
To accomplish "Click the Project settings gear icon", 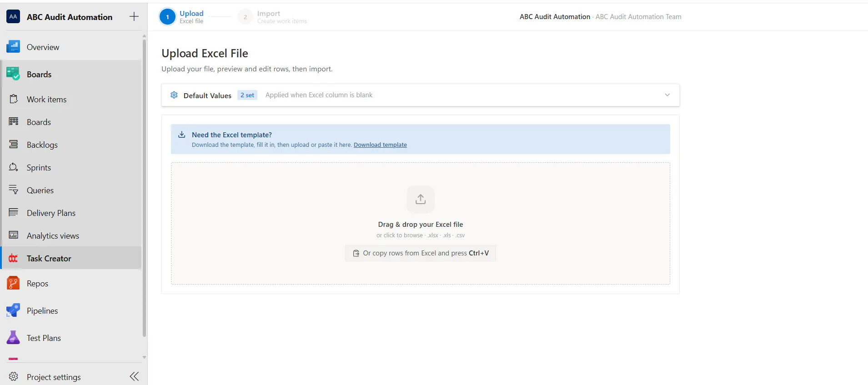I will pos(14,377).
